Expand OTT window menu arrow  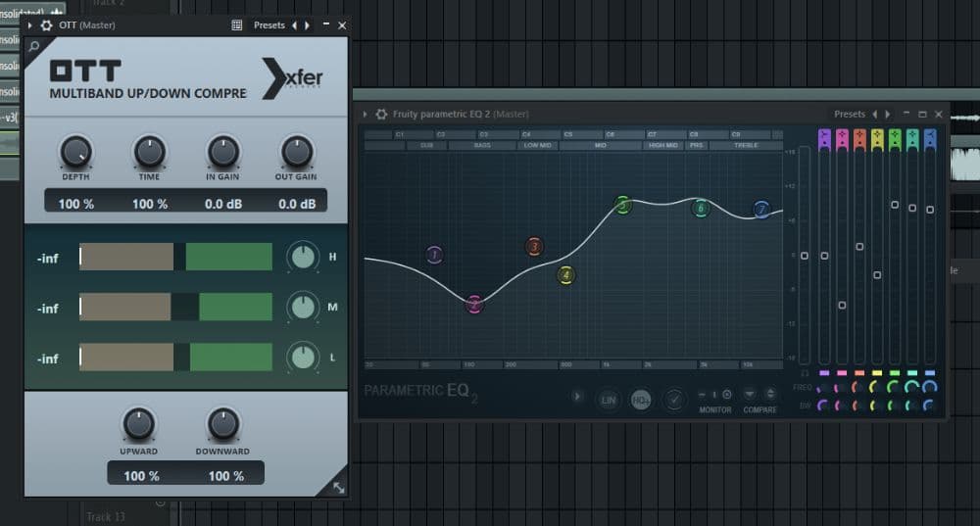pyautogui.click(x=30, y=25)
